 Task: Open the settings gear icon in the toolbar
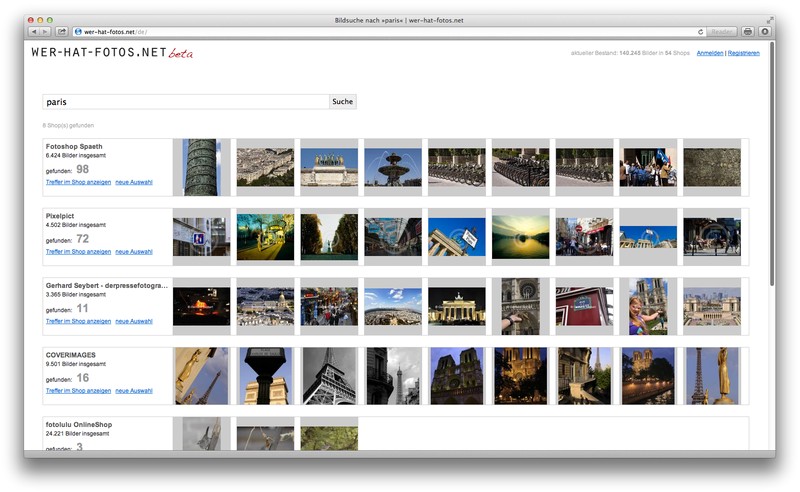(x=764, y=32)
